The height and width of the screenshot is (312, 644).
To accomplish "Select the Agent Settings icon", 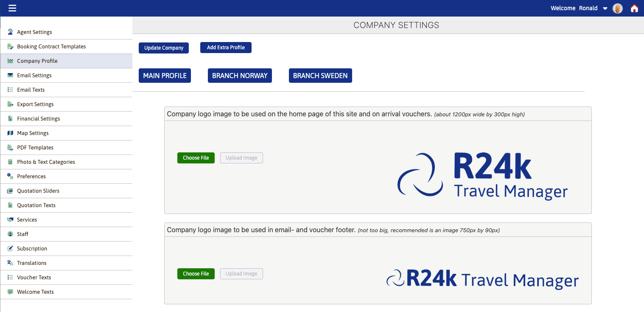I will [x=9, y=32].
